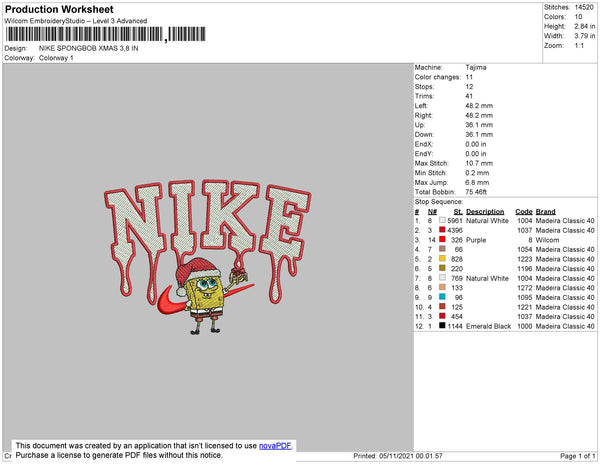
Task: Click the brick-red swatch with 125 stitches
Action: (442, 306)
